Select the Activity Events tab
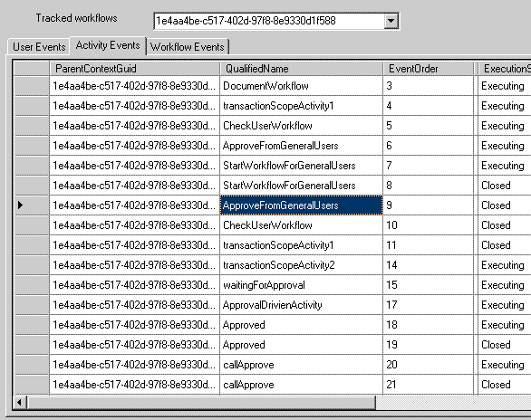 coord(108,45)
